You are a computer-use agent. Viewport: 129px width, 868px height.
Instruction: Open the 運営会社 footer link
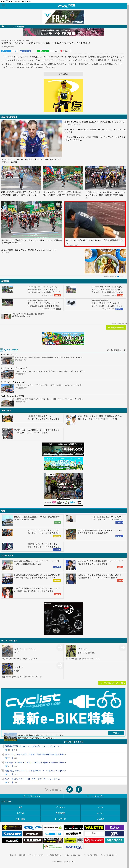point(13,855)
